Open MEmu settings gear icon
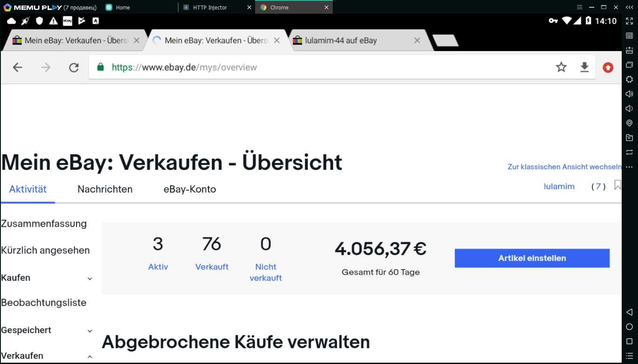Image resolution: width=638 pixels, height=364 pixels. click(x=629, y=79)
